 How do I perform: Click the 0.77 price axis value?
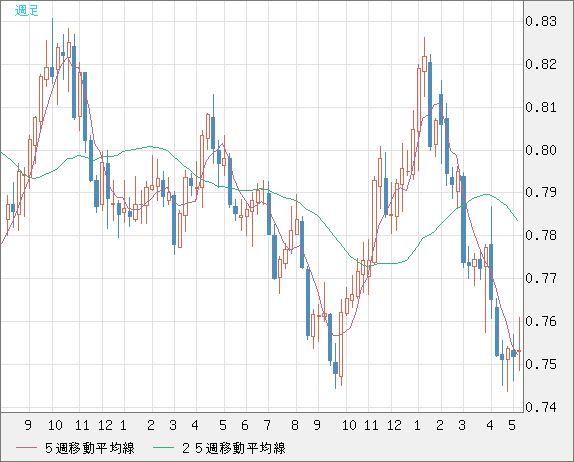(541, 278)
